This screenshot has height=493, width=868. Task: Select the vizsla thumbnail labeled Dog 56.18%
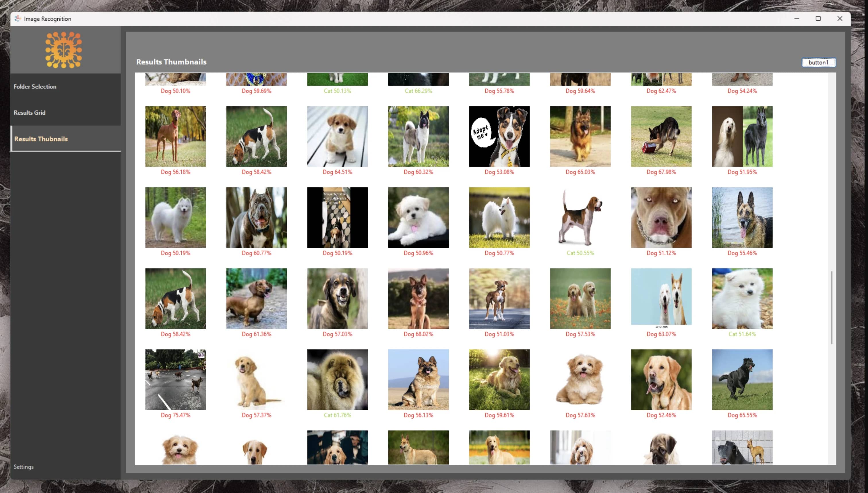click(176, 136)
